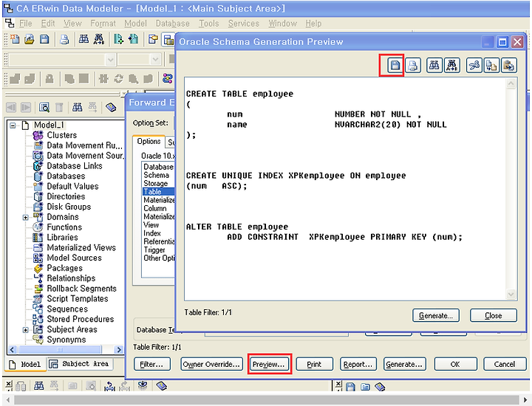Print the model from main toolbar
This screenshot has width=532, height=406.
(x=64, y=39)
